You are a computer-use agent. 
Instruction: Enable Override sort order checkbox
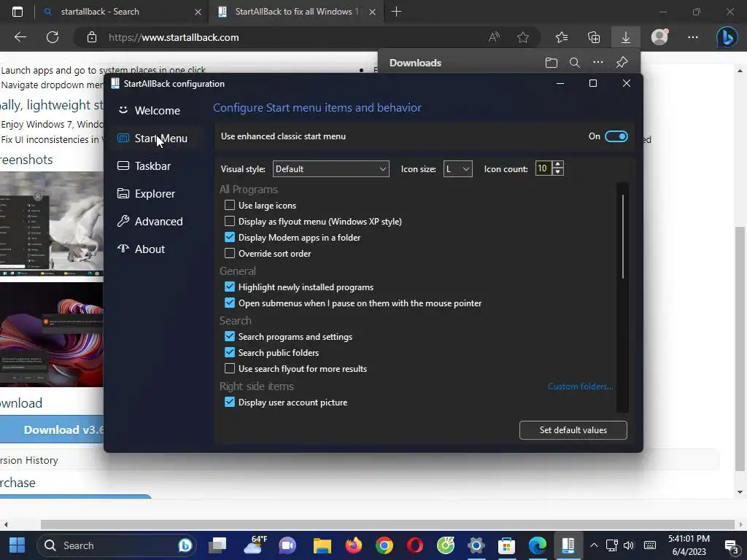click(x=230, y=253)
